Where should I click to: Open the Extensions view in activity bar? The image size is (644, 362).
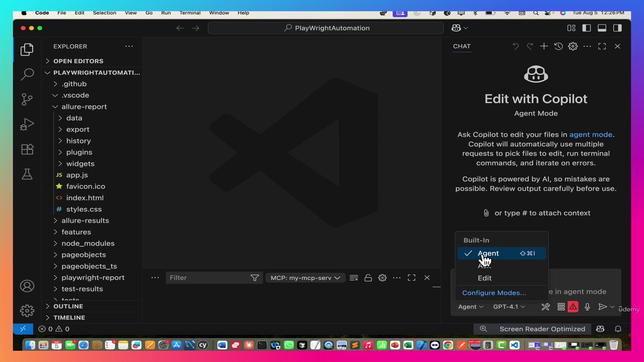coord(27,149)
